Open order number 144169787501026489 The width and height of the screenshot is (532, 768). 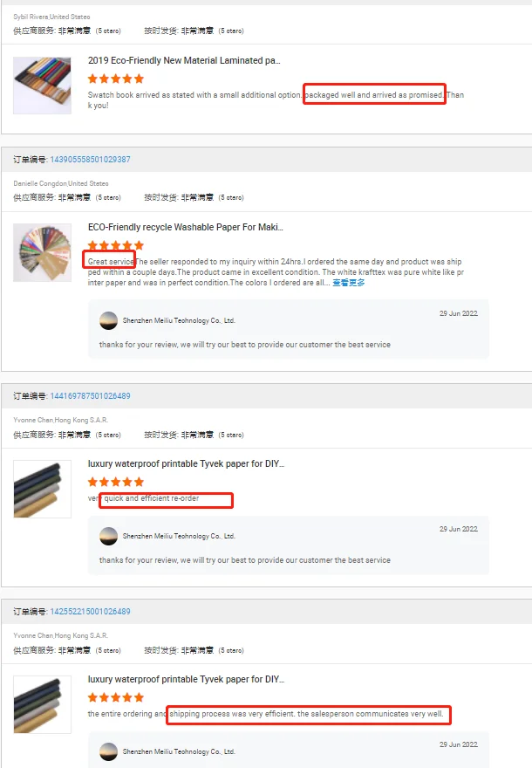click(x=90, y=395)
